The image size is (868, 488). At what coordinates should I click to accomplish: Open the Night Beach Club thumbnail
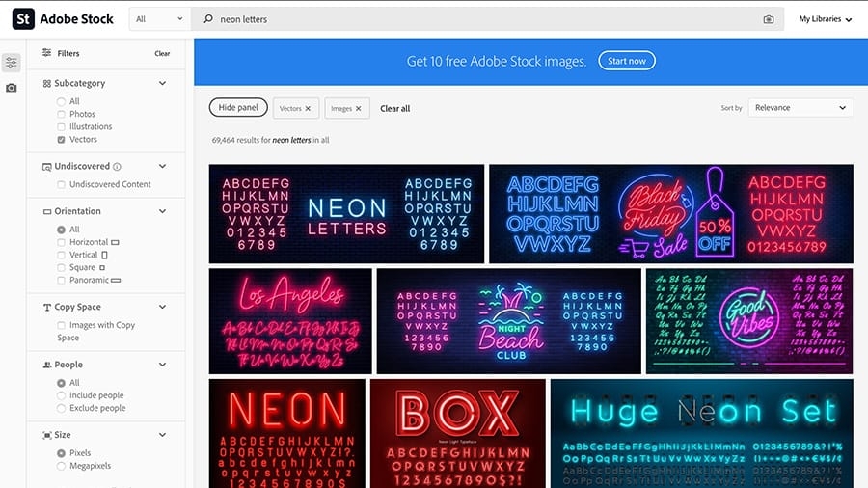click(508, 321)
